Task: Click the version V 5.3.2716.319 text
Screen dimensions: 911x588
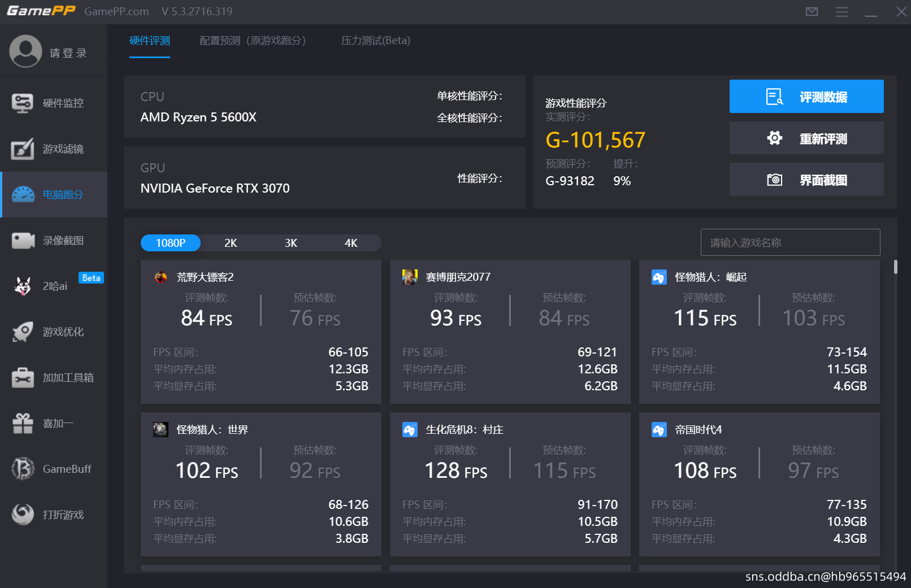Action: click(x=197, y=11)
